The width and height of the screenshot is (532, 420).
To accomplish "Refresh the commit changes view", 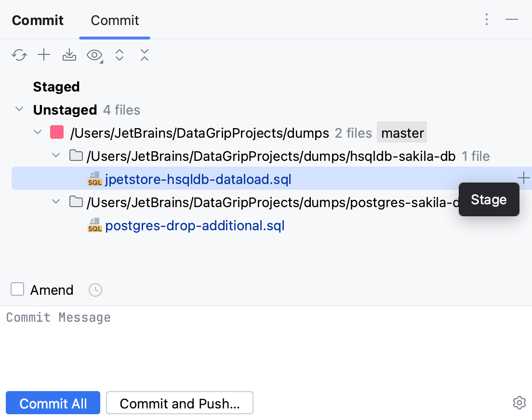I will 19,55.
